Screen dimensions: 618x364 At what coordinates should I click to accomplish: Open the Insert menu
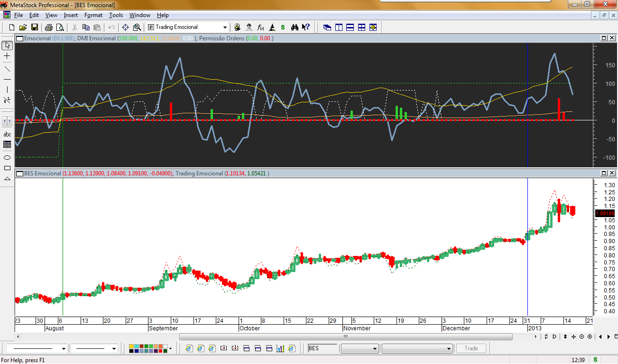[x=71, y=15]
